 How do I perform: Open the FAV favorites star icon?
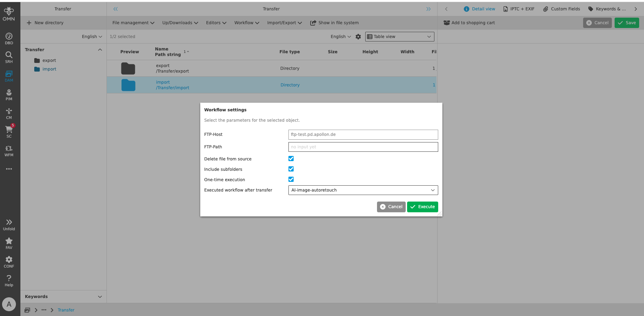coord(9,243)
